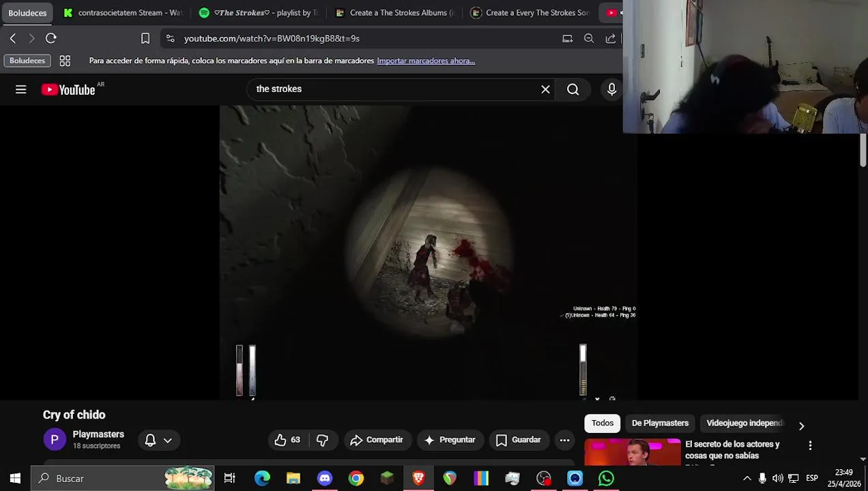Click the Importar marcadores ahora link
Image resolution: width=868 pixels, height=491 pixels.
pos(426,61)
